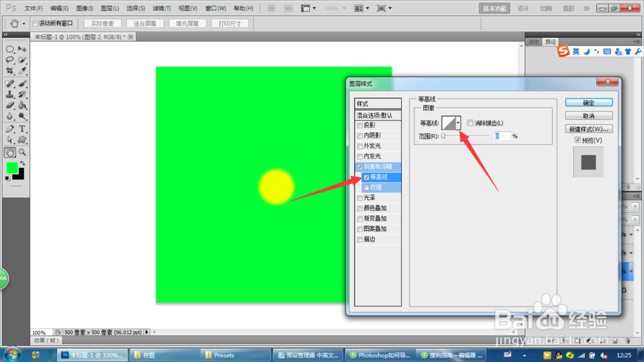Screen dimensions: 644x362
Task: Check the 消除锯齿(L) checkbox
Action: point(470,123)
